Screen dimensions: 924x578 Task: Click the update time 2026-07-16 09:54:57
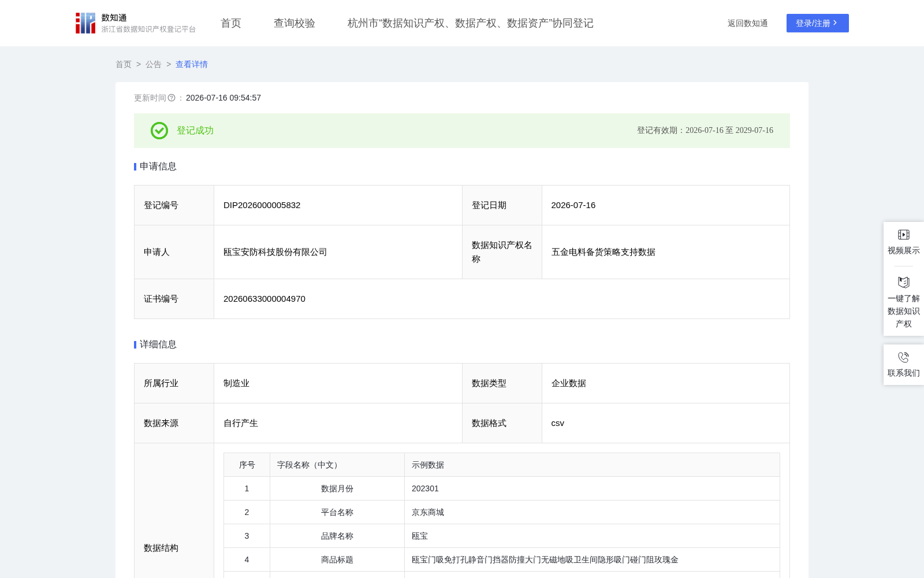click(x=223, y=98)
